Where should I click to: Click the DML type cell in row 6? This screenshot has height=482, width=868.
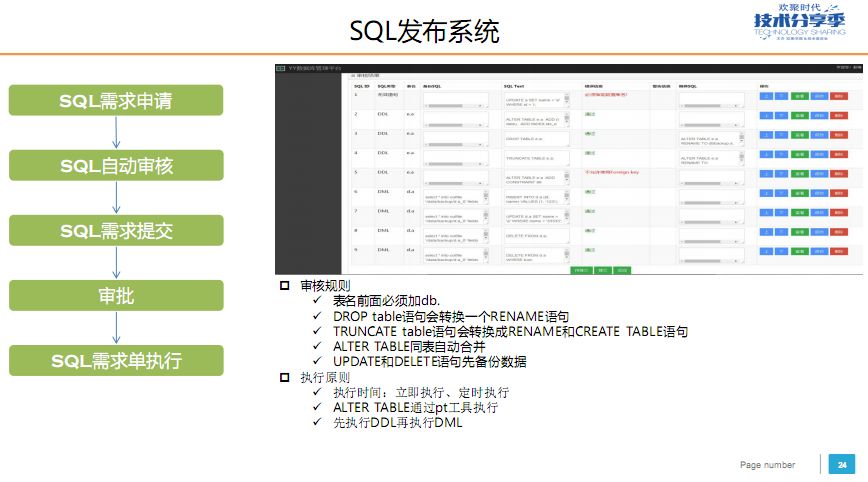pos(384,192)
